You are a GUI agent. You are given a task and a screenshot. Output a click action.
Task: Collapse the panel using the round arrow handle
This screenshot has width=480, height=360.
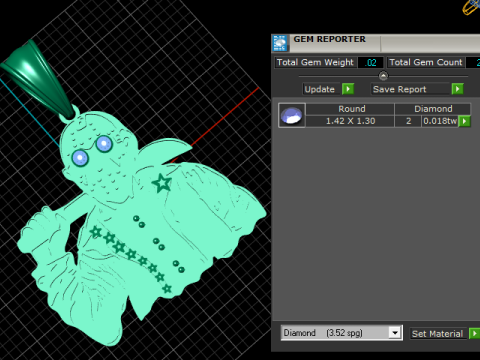point(383,76)
